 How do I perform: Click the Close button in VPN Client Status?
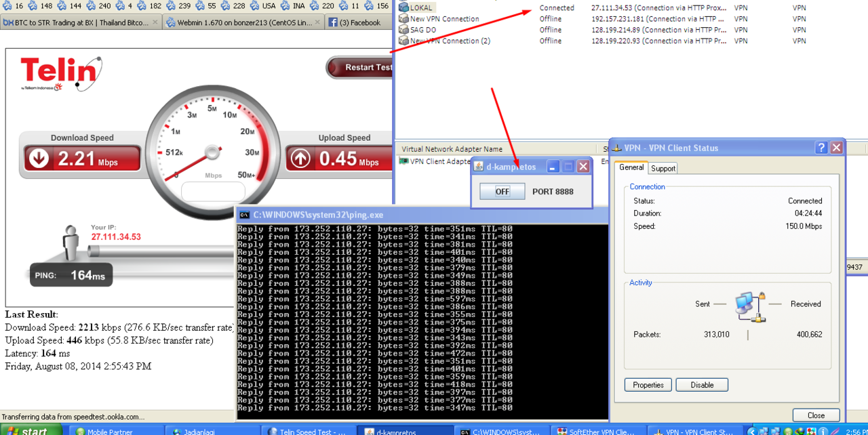click(816, 415)
